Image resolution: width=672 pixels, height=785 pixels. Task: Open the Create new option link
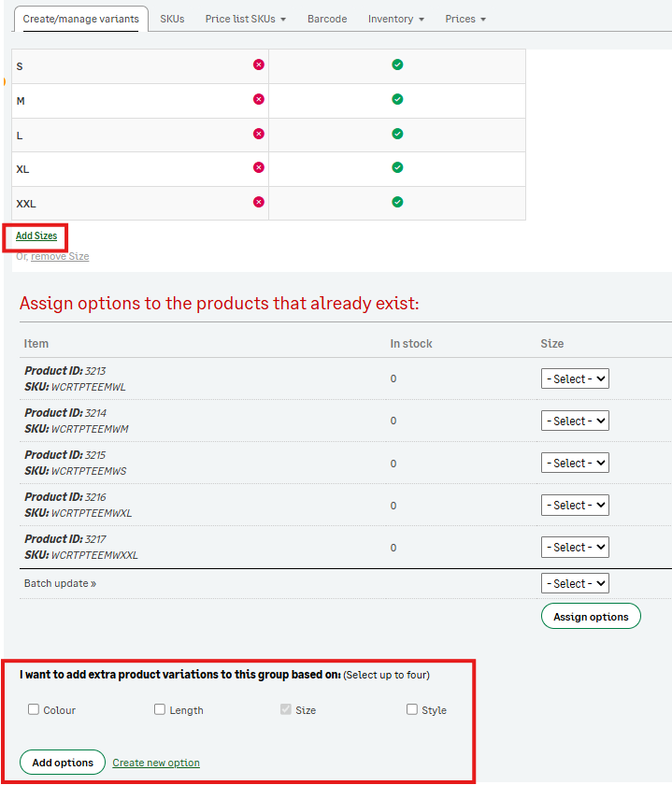pyautogui.click(x=156, y=763)
